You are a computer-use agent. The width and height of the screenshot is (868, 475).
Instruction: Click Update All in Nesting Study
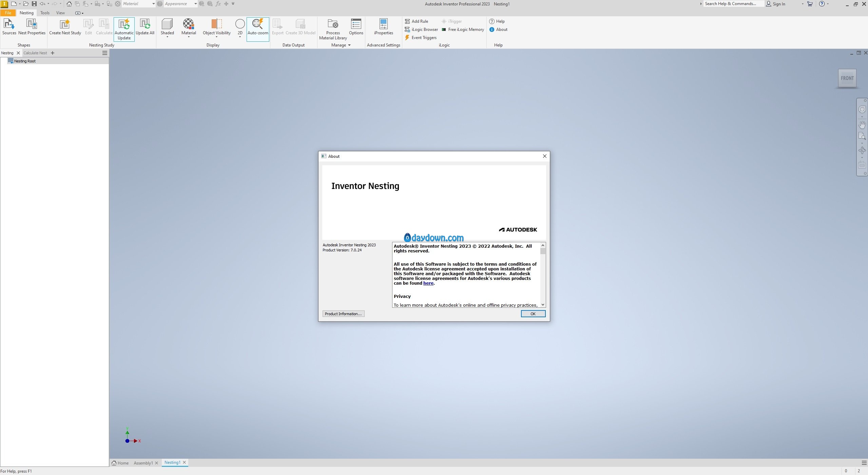click(145, 27)
